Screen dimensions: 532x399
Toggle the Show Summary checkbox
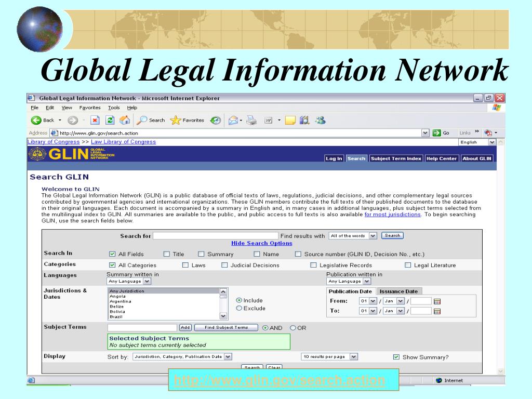pos(396,357)
